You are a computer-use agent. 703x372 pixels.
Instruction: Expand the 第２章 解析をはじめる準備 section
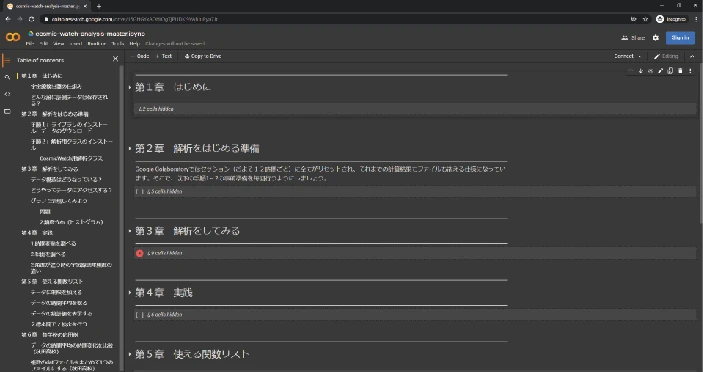pos(130,148)
